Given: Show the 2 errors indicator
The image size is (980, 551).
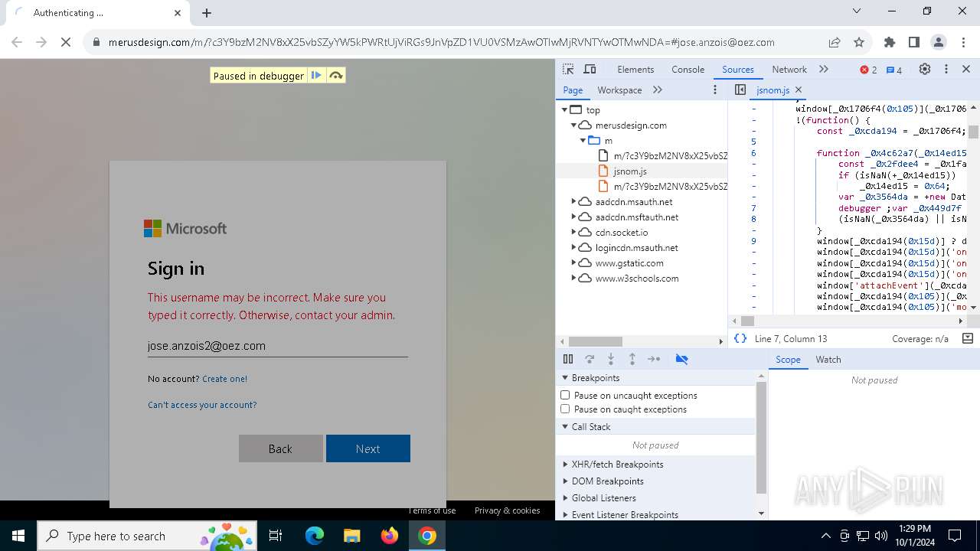Looking at the screenshot, I should [868, 70].
